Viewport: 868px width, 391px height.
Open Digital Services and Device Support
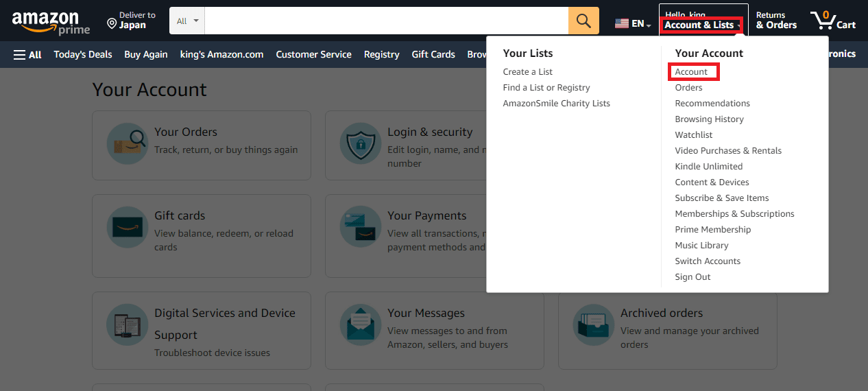pos(225,324)
